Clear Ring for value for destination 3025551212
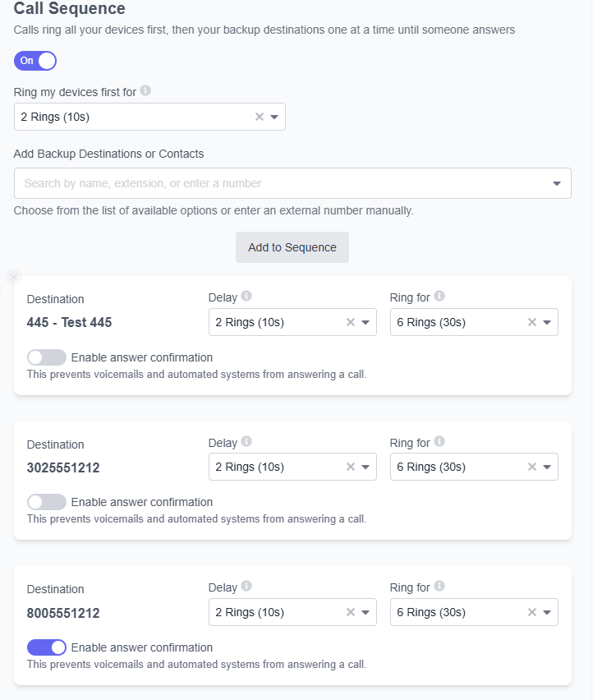Image resolution: width=593 pixels, height=700 pixels. point(532,467)
